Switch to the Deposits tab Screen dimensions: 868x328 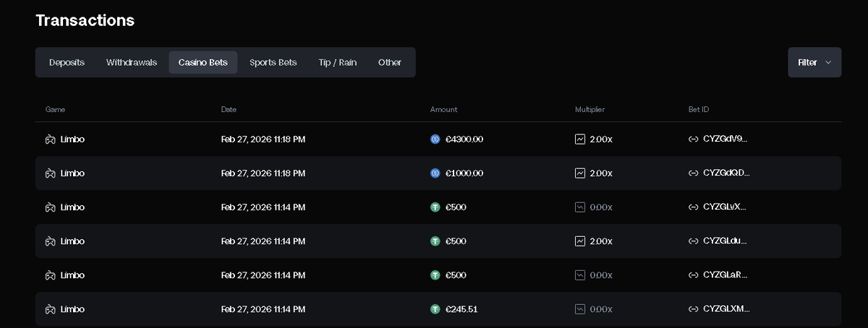click(67, 63)
